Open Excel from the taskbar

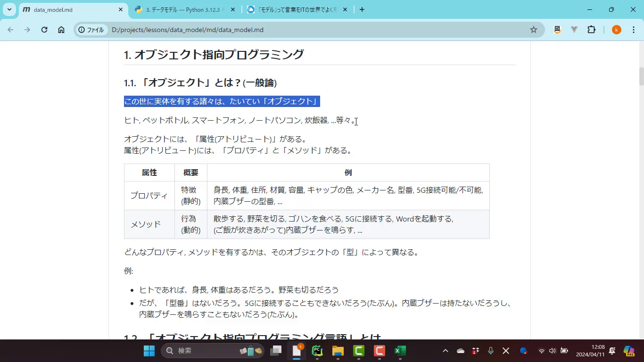[400, 351]
